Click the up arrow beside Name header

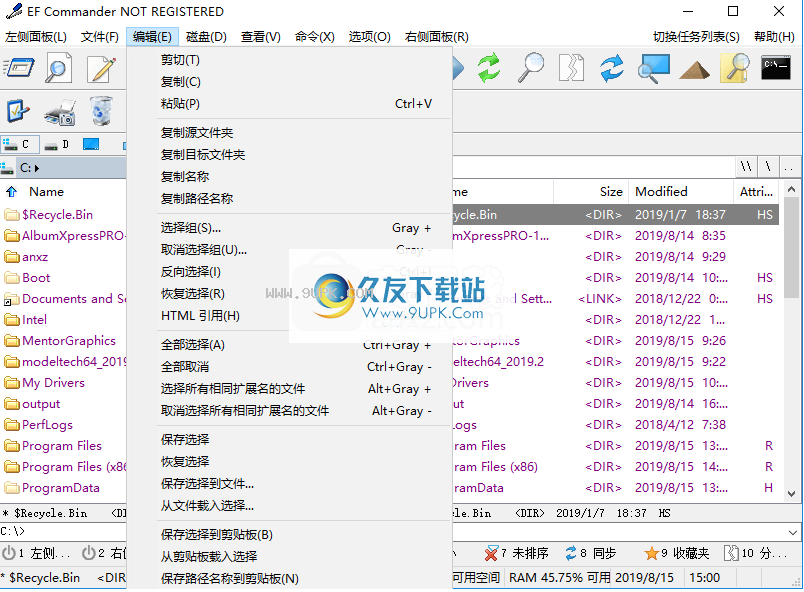click(11, 192)
